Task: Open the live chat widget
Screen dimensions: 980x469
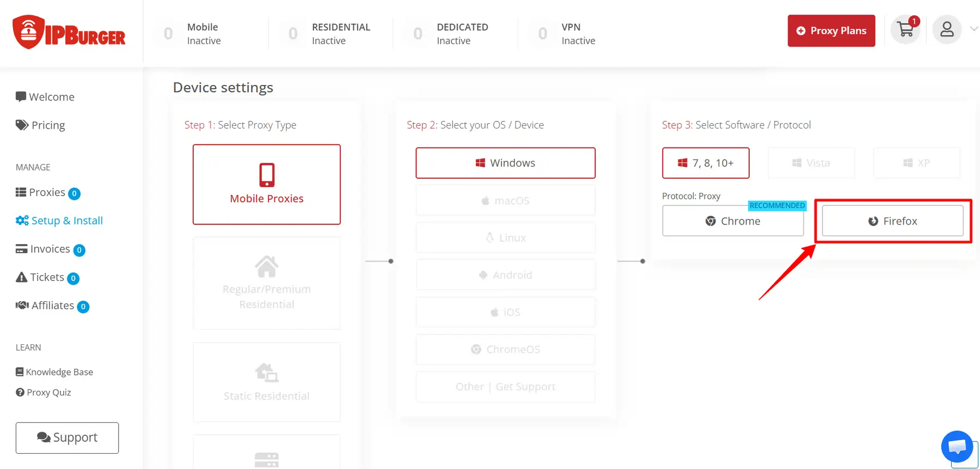Action: 957,447
